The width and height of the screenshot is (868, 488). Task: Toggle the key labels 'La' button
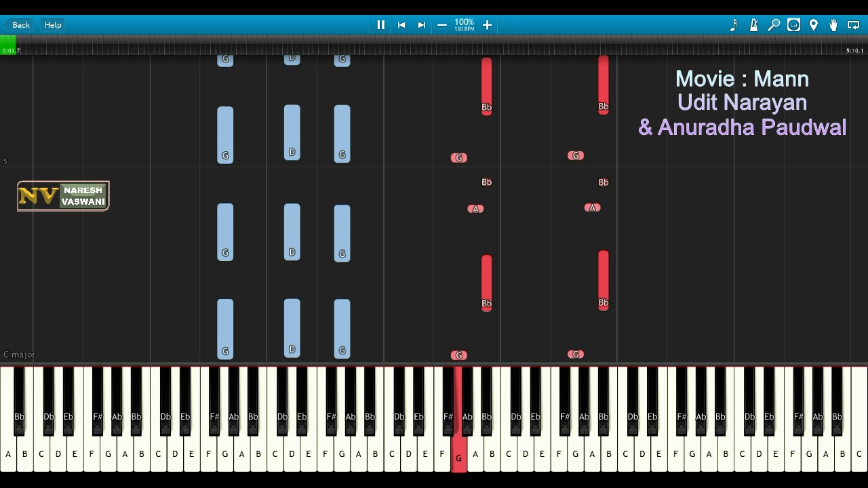pyautogui.click(x=793, y=25)
